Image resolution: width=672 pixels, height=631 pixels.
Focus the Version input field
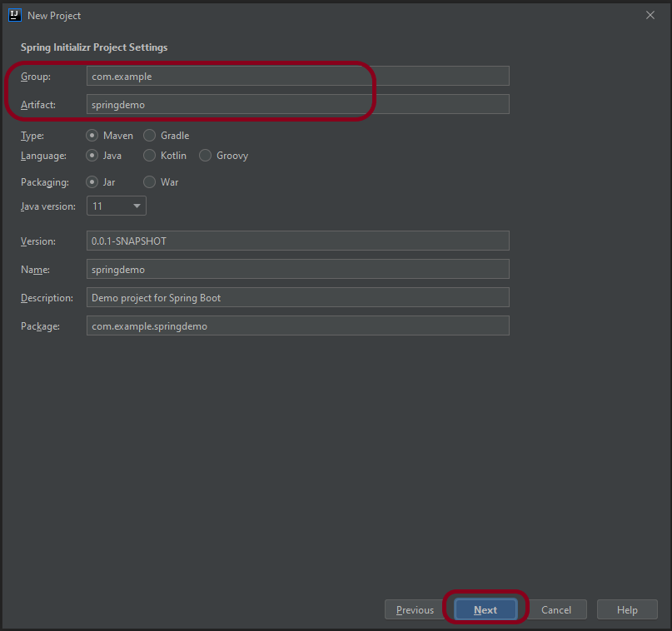point(297,241)
